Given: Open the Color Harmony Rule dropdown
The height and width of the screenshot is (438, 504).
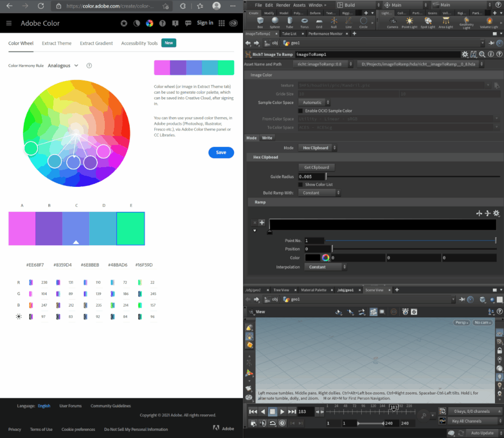Looking at the screenshot, I should point(63,66).
